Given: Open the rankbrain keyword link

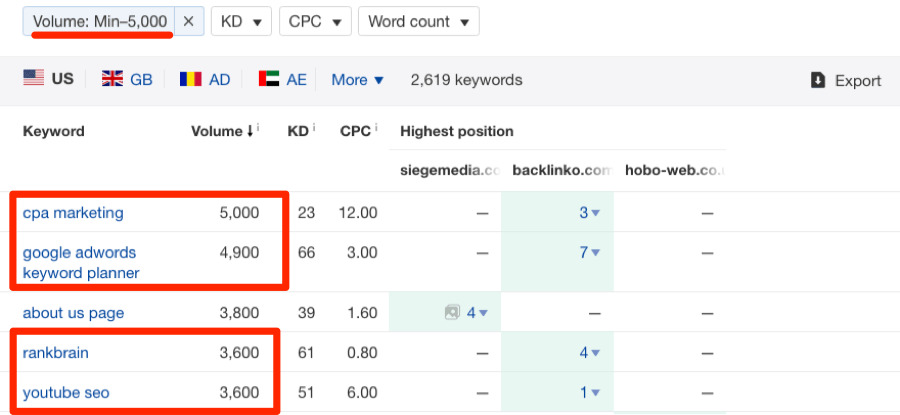Looking at the screenshot, I should (56, 352).
